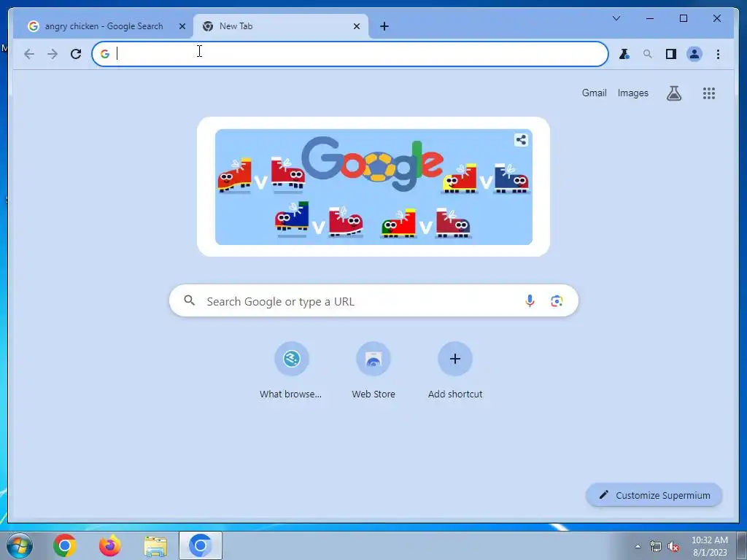Switch to the angry chicken Google Search tab

[104, 26]
